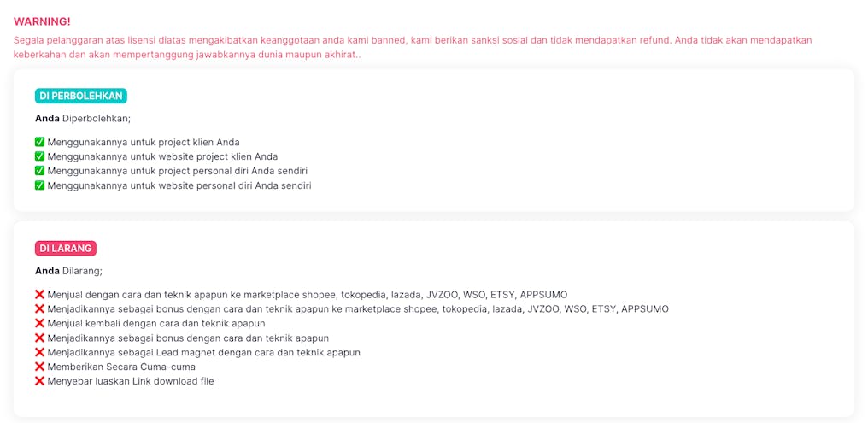Click the "Anda Dilarang;" text
This screenshot has width=868, height=423.
click(x=68, y=271)
